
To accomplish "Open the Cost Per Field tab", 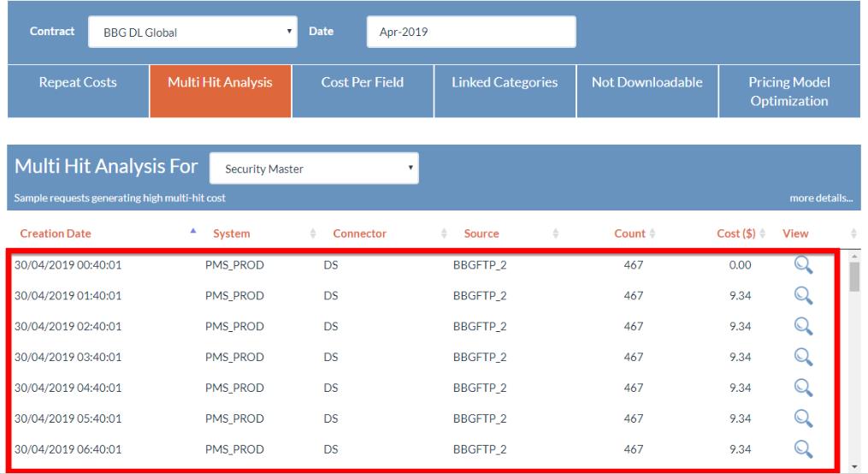I will [x=362, y=83].
